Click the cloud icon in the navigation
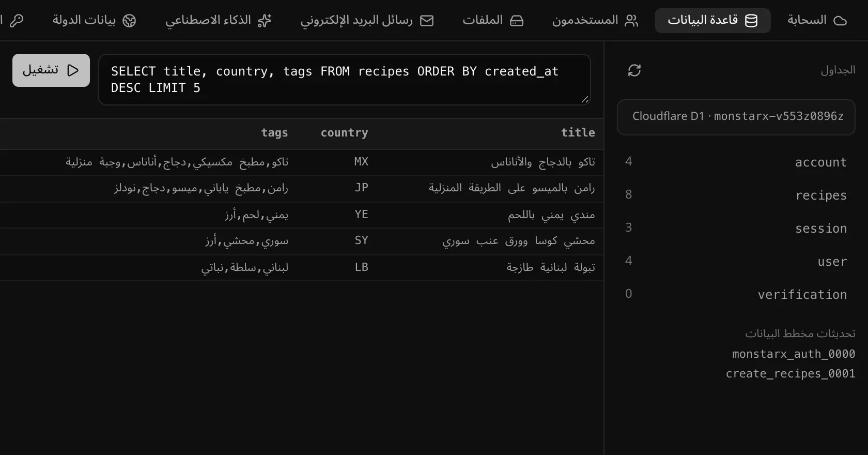The height and width of the screenshot is (455, 868). point(841,21)
